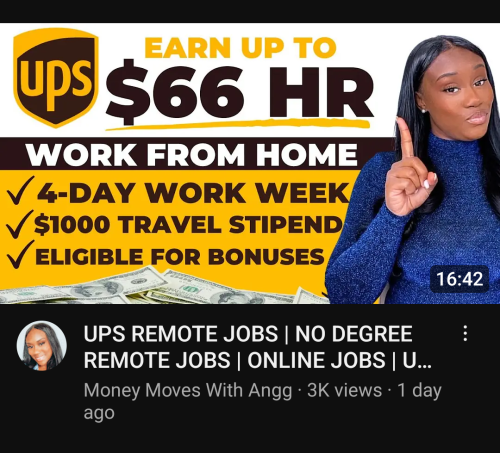This screenshot has width=500, height=453.
Task: Click the 3K views text
Action: pyautogui.click(x=344, y=390)
